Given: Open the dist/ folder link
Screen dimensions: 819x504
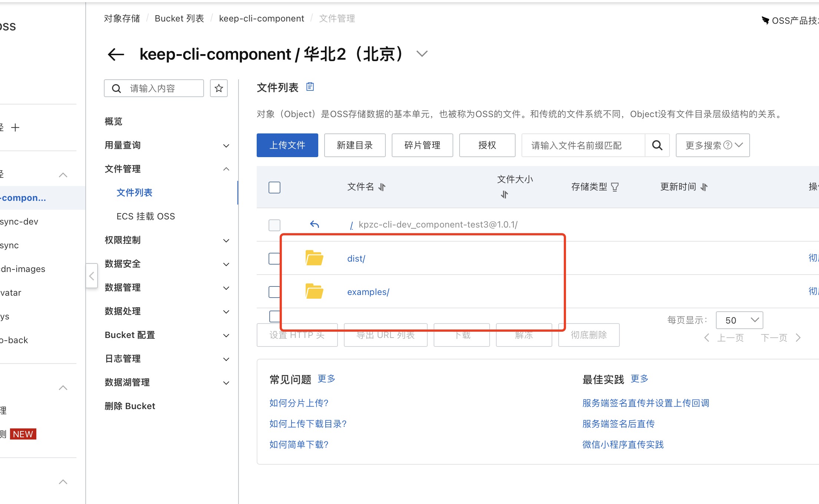Looking at the screenshot, I should click(x=356, y=259).
